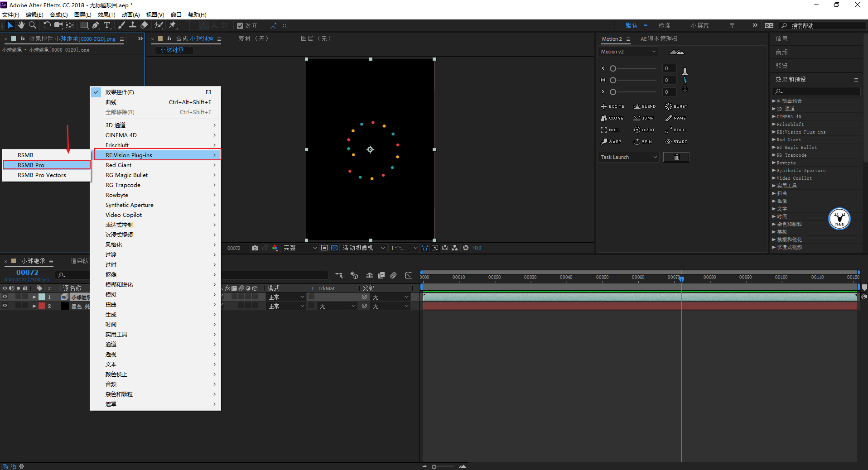
Task: Open layer 2 TrkMat 无 dropdown
Action: tap(338, 306)
